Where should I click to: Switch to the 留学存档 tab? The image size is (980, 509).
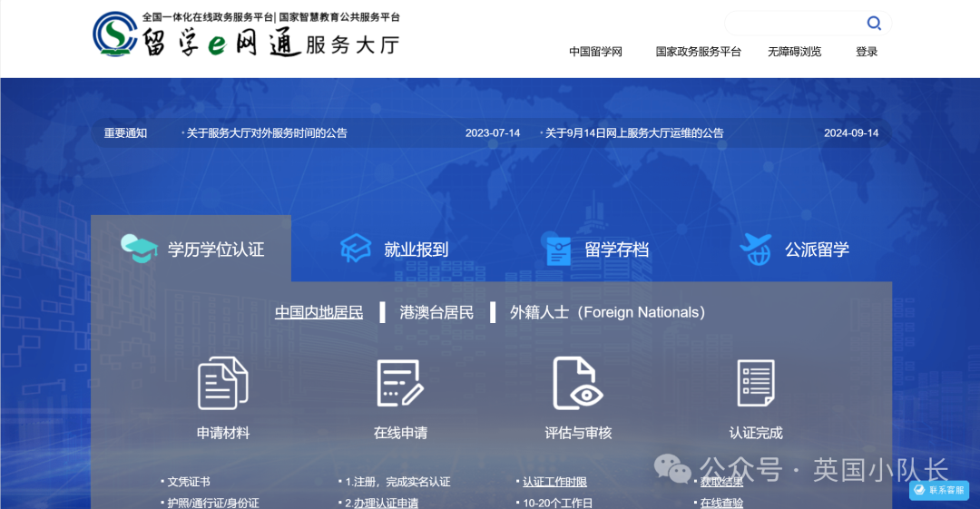point(597,250)
